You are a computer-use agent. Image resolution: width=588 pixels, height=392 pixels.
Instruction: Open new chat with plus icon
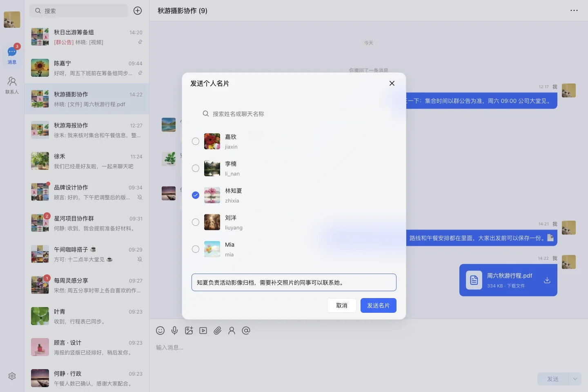click(138, 11)
